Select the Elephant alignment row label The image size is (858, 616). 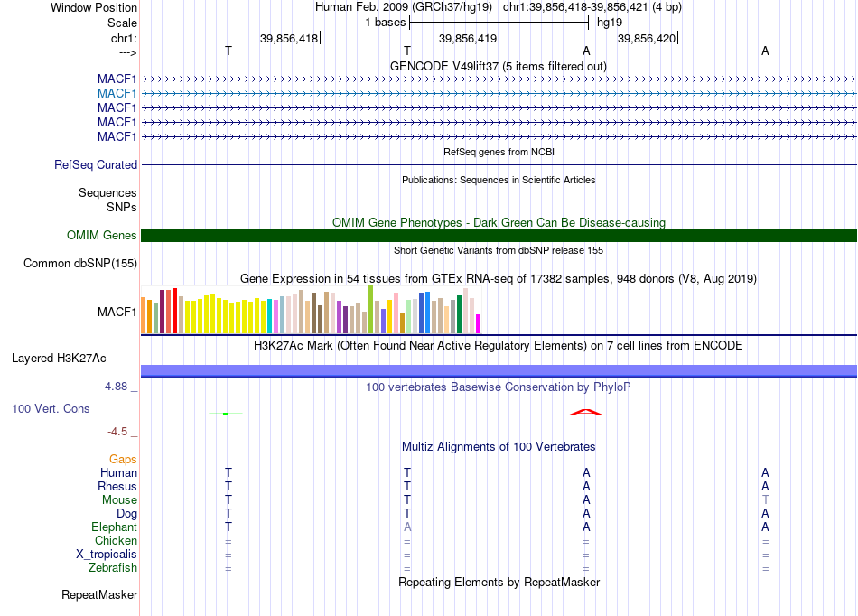coord(114,527)
